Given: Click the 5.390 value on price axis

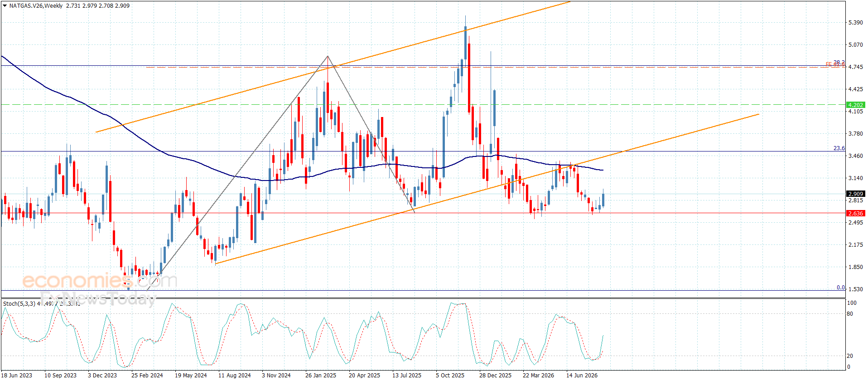Looking at the screenshot, I should (x=855, y=23).
